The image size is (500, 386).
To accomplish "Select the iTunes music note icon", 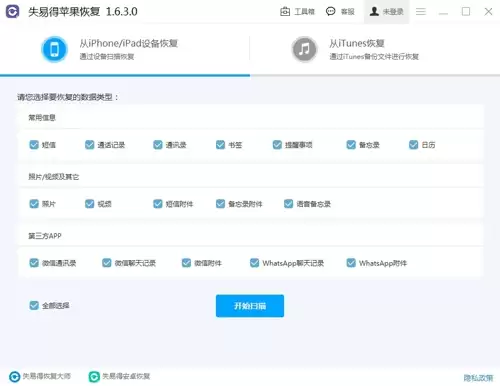I will [304, 49].
